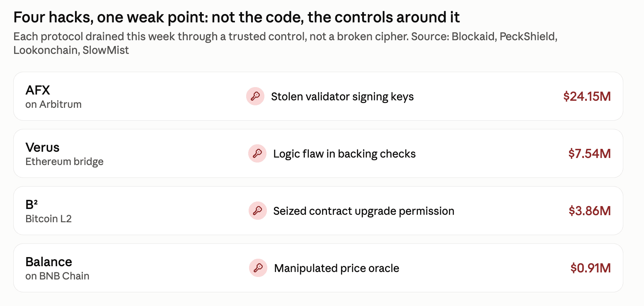This screenshot has width=644, height=306.
Task: Click the Manipulated price oracle text
Action: point(337,268)
